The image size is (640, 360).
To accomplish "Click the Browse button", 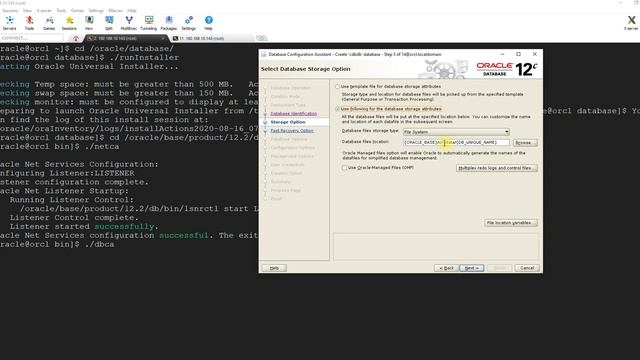I will [524, 143].
